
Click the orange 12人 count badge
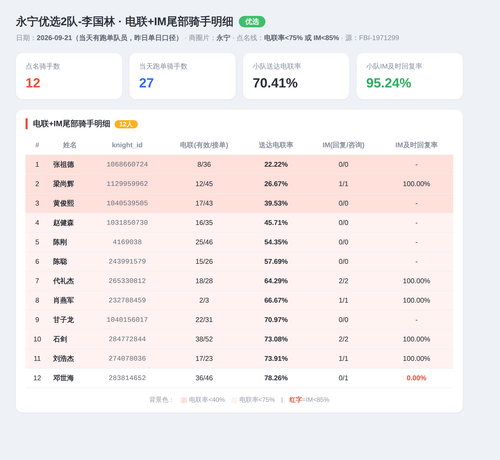click(x=126, y=124)
